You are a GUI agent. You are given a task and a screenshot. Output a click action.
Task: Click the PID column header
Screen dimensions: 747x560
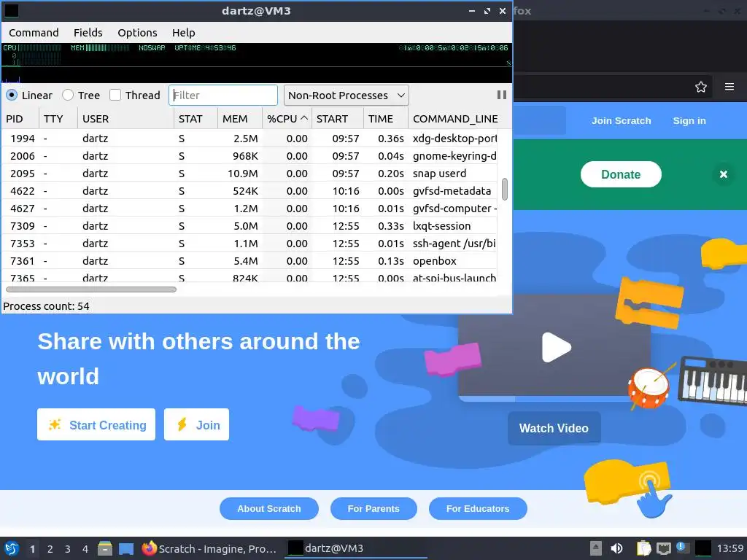tap(20, 119)
